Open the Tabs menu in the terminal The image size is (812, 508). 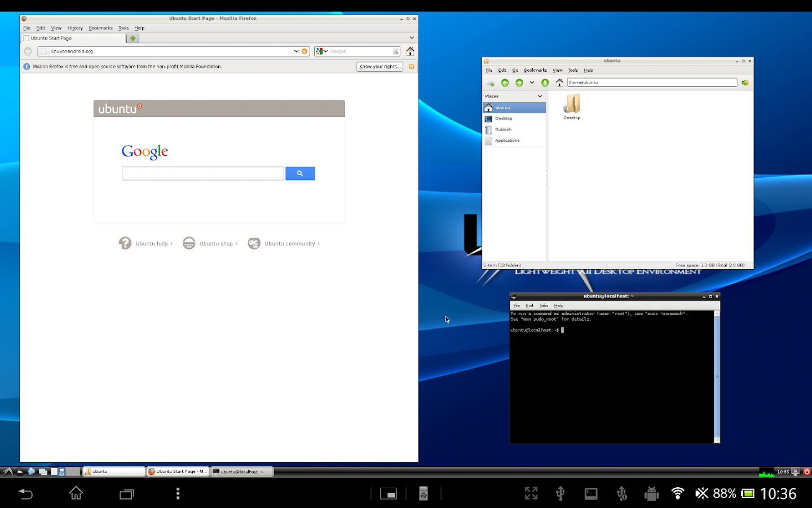[x=544, y=305]
